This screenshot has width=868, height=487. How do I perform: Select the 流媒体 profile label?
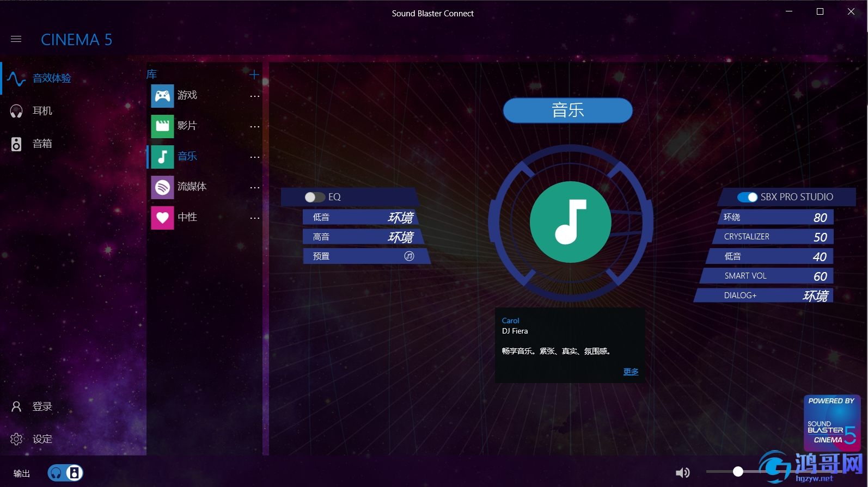click(192, 187)
